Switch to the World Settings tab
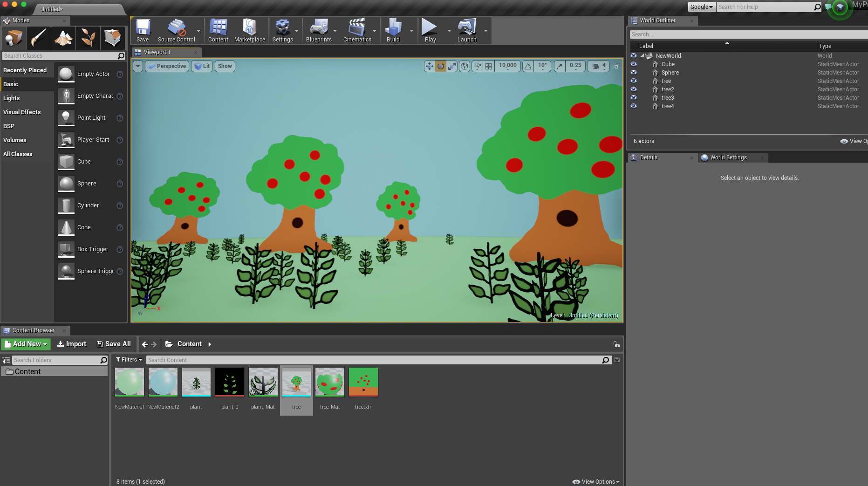The image size is (868, 486). coord(728,157)
